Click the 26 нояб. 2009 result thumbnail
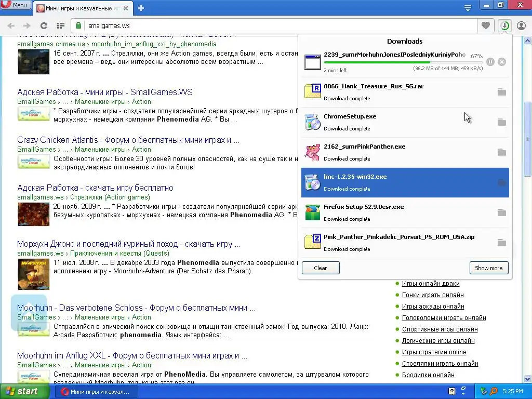The image size is (532, 399). (x=34, y=214)
